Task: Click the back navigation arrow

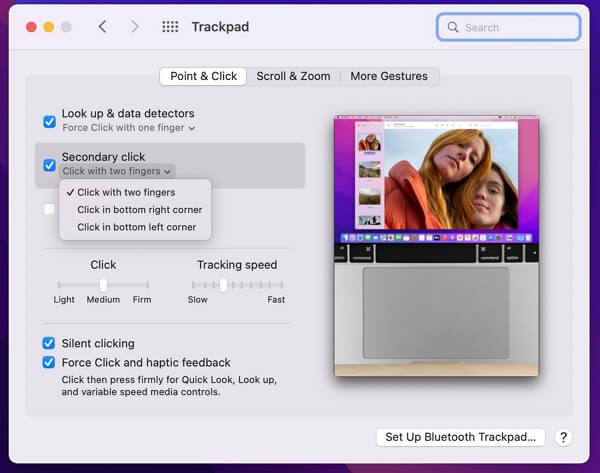Action: 102,27
